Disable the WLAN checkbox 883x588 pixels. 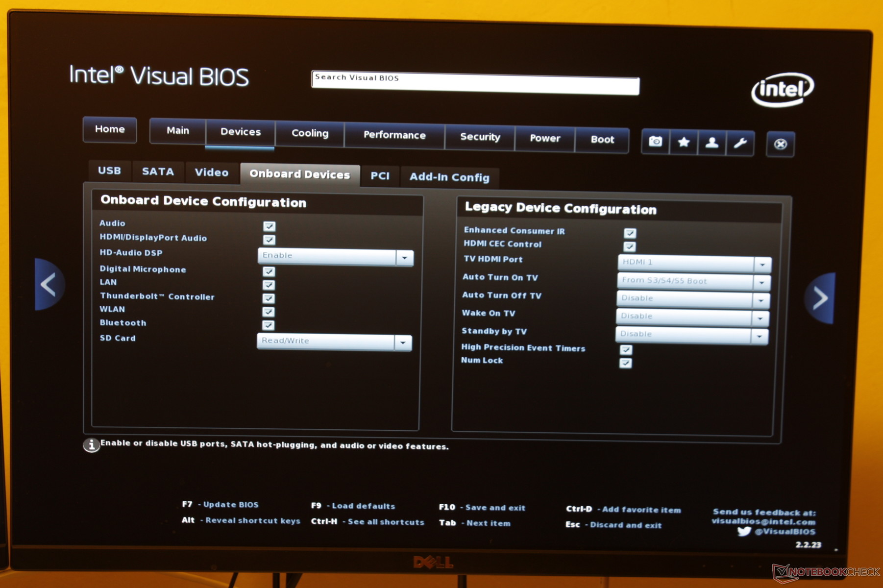(269, 312)
